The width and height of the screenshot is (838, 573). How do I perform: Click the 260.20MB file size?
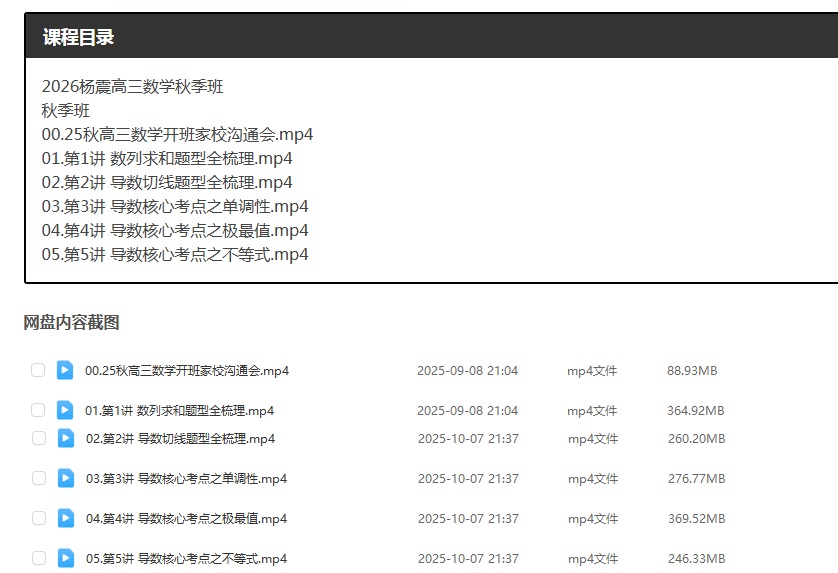[x=697, y=438]
